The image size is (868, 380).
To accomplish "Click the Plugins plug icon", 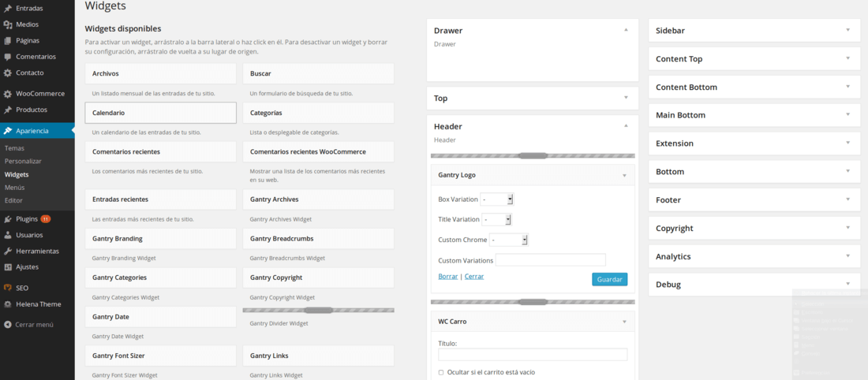I will point(8,218).
